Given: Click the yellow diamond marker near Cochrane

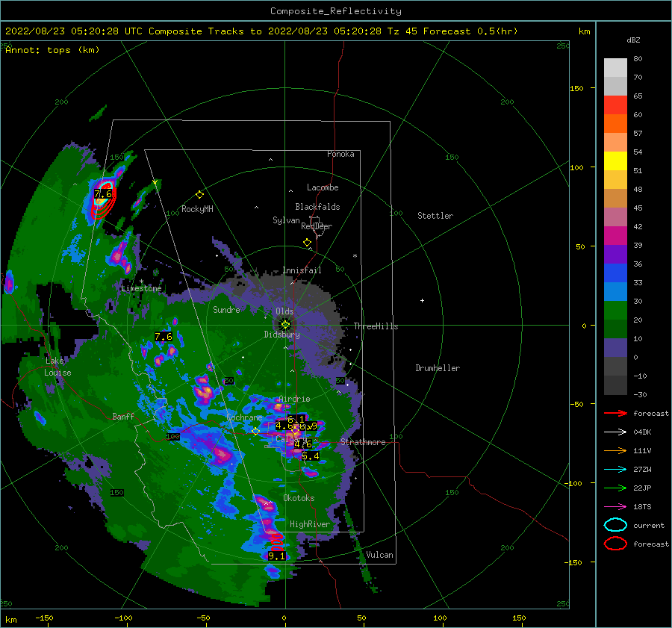Looking at the screenshot, I should tap(255, 431).
